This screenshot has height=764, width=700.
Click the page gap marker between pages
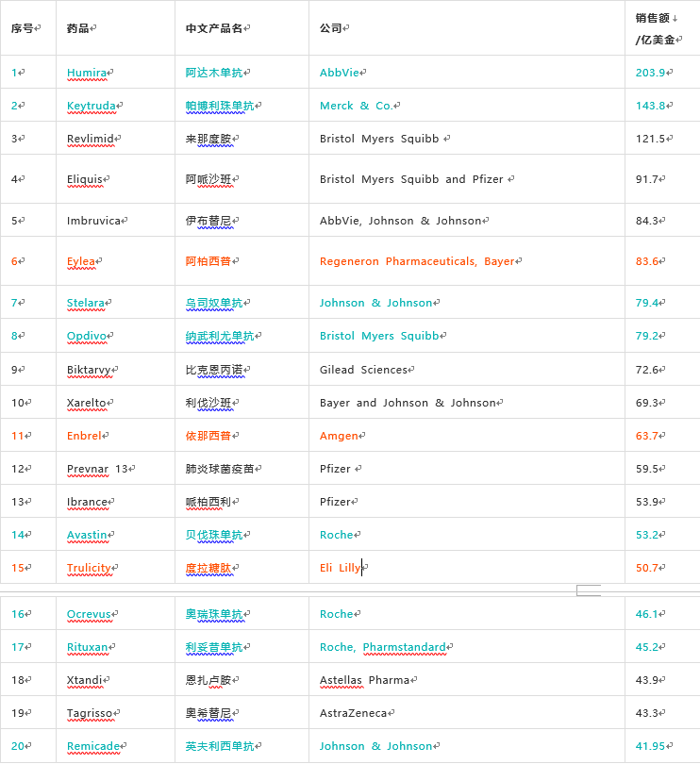pyautogui.click(x=588, y=590)
